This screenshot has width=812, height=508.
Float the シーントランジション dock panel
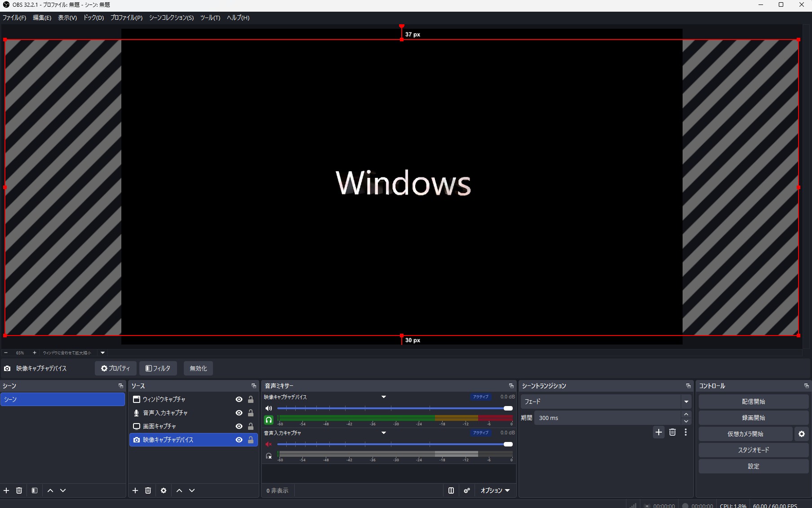point(688,386)
